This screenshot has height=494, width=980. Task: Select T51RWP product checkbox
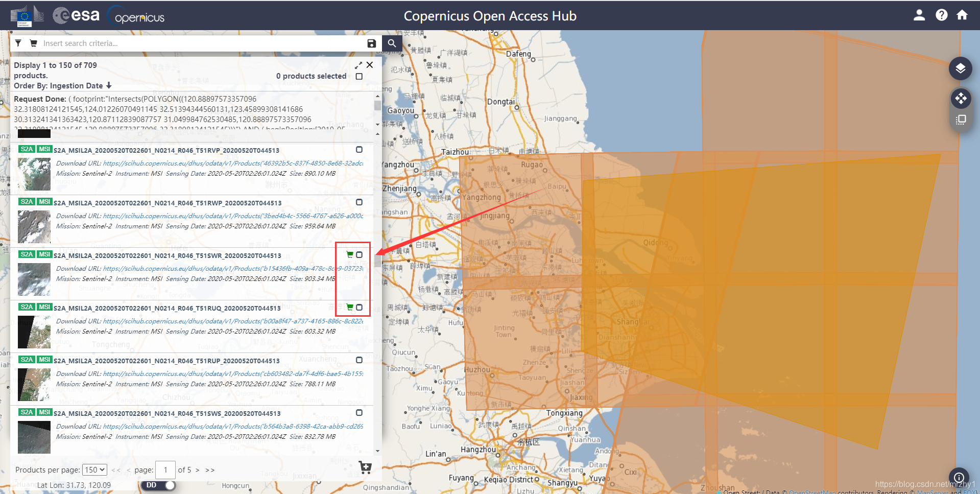click(x=359, y=202)
